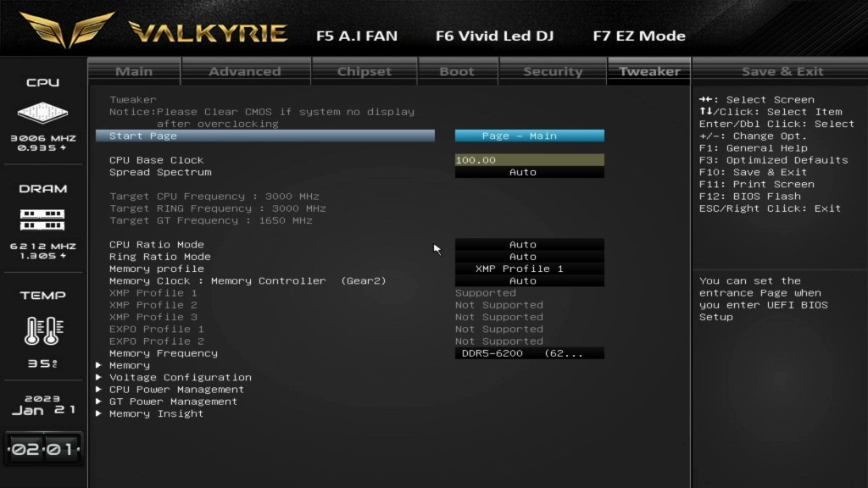This screenshot has width=868, height=488.
Task: Click the Valkyrie wings logo
Action: pos(66,30)
